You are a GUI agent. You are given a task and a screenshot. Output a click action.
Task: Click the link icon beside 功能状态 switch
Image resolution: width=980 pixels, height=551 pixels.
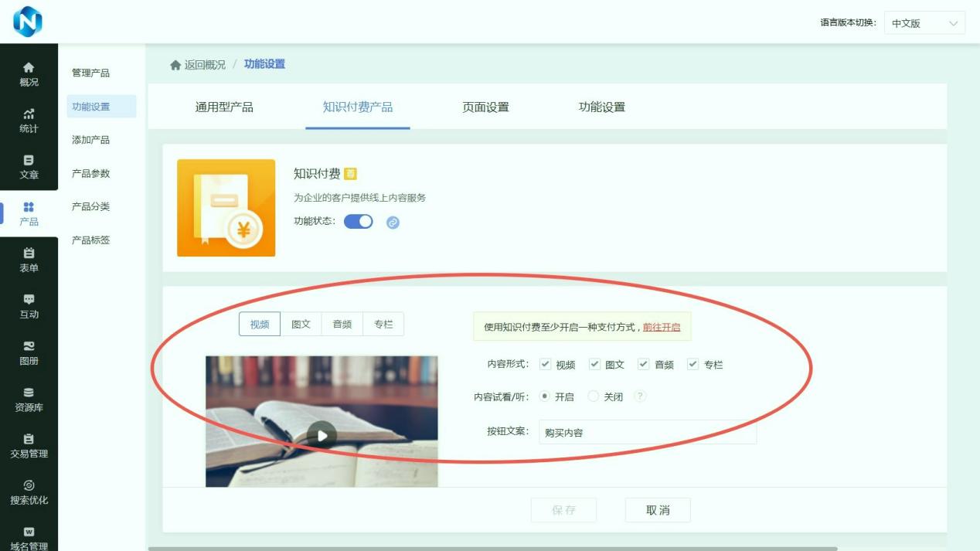(x=393, y=223)
